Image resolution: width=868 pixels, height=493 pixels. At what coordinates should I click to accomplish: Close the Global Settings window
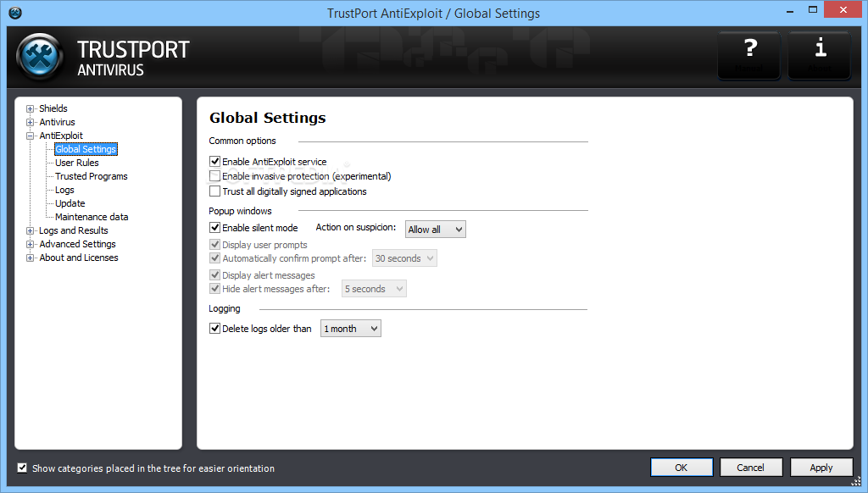843,10
